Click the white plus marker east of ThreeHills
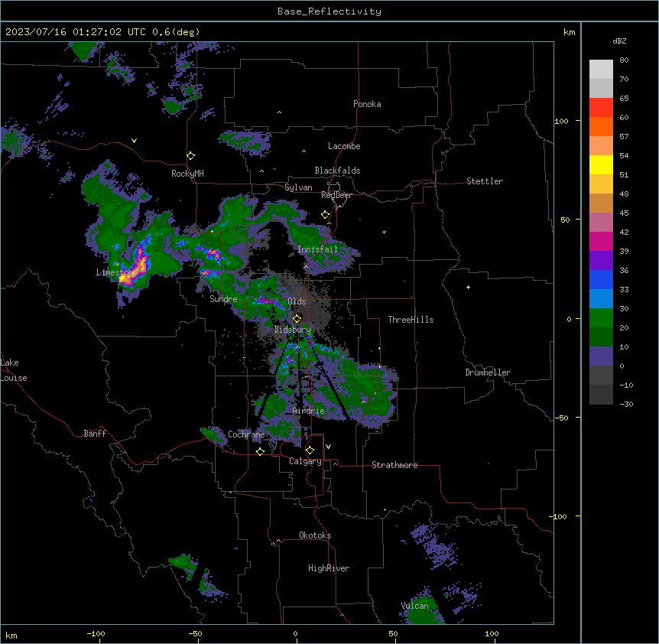The image size is (659, 644). (x=468, y=287)
